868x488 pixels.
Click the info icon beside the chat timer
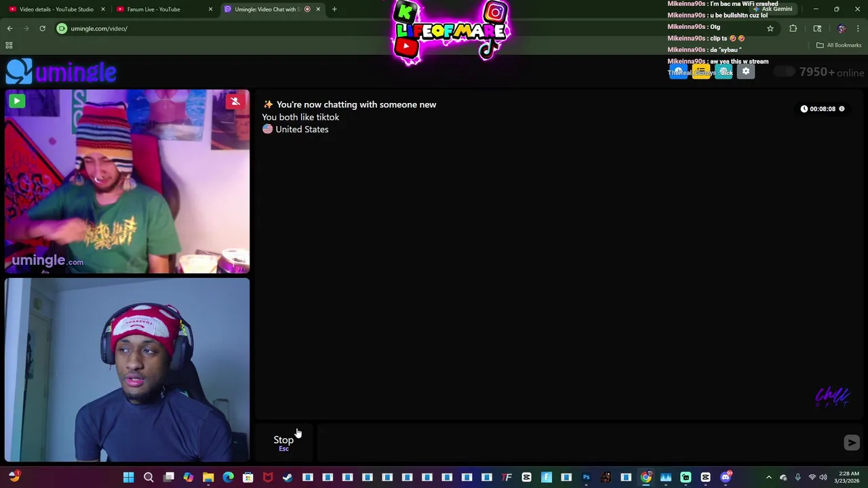pyautogui.click(x=842, y=108)
